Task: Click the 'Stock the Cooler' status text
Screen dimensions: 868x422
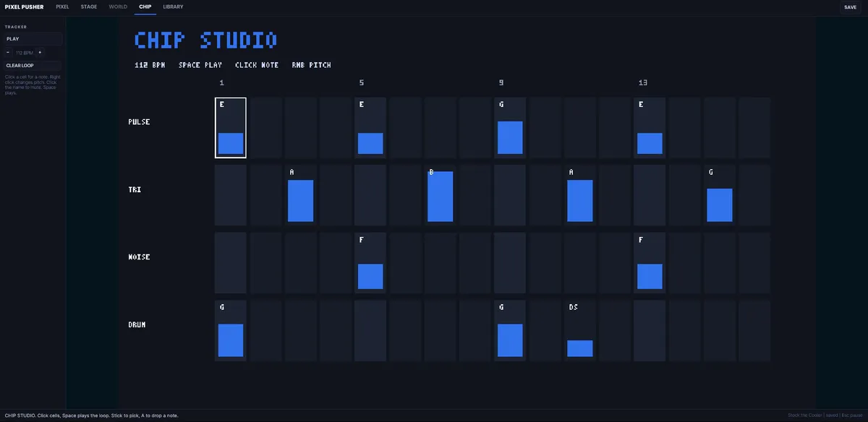Action: [x=804, y=415]
